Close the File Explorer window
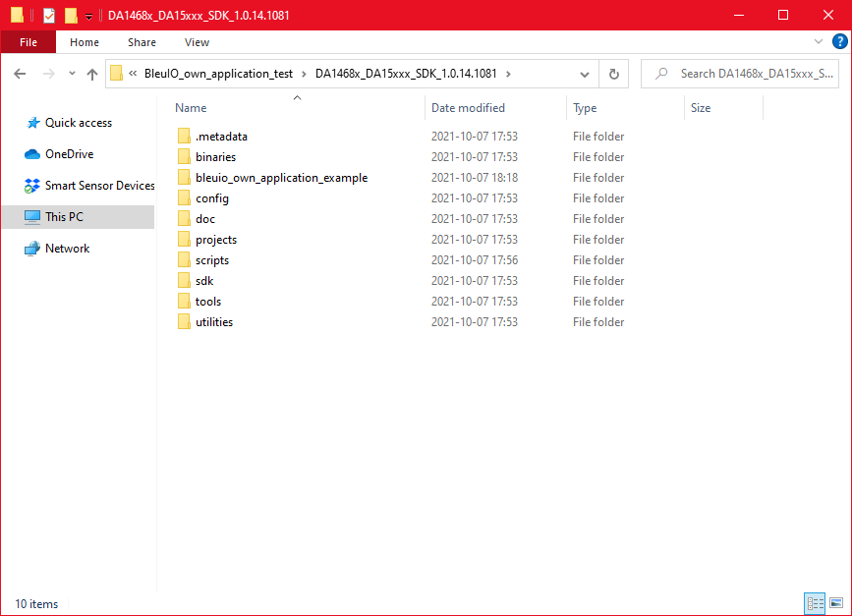This screenshot has height=616, width=852. click(828, 15)
